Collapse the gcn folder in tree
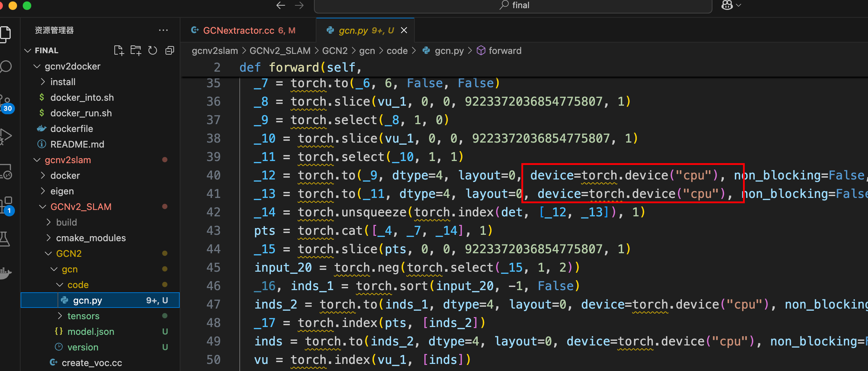 click(x=70, y=269)
